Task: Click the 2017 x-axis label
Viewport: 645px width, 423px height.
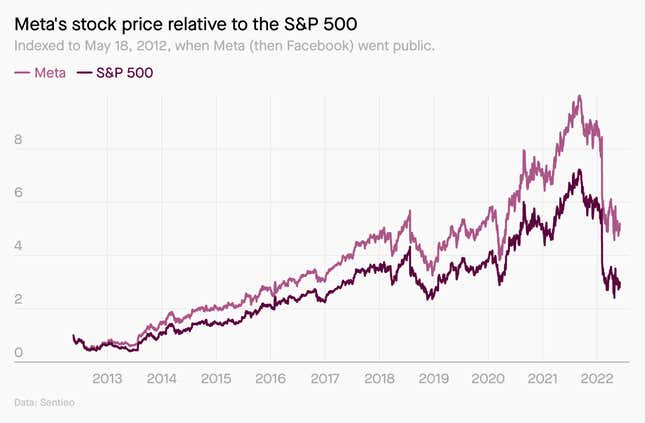Action: [x=325, y=379]
